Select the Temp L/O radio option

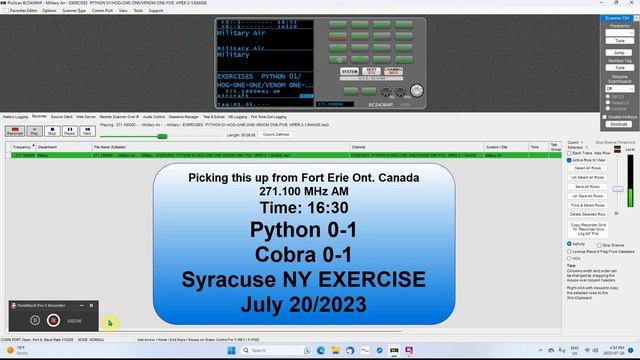coord(608,103)
